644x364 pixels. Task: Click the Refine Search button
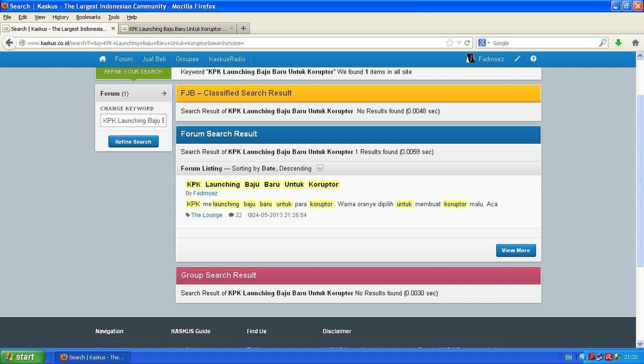point(133,141)
